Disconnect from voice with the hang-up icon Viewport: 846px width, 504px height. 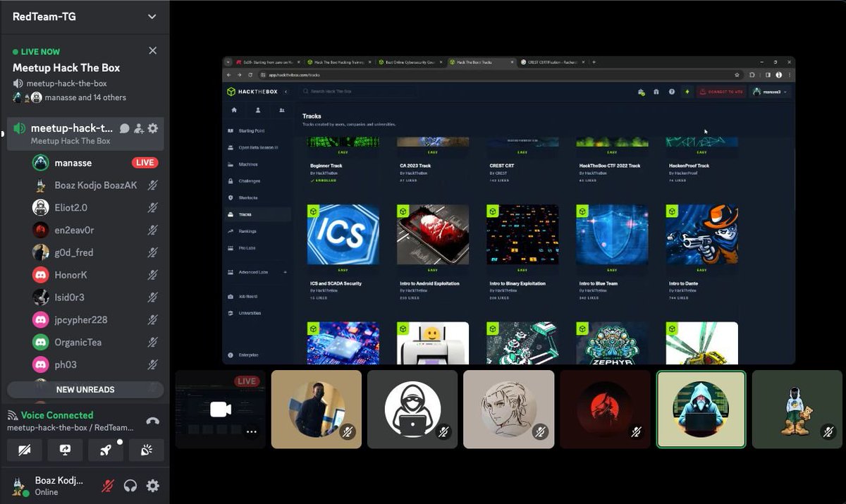pyautogui.click(x=152, y=422)
